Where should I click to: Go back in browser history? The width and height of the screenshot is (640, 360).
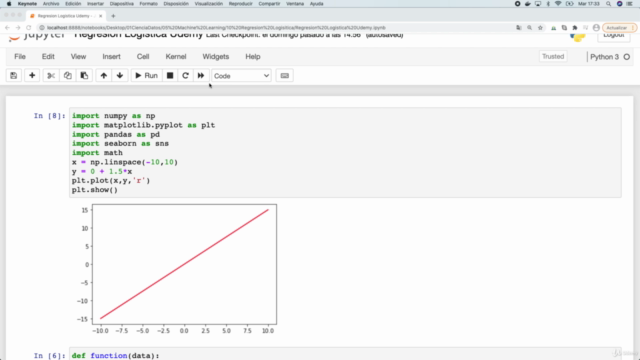7,28
